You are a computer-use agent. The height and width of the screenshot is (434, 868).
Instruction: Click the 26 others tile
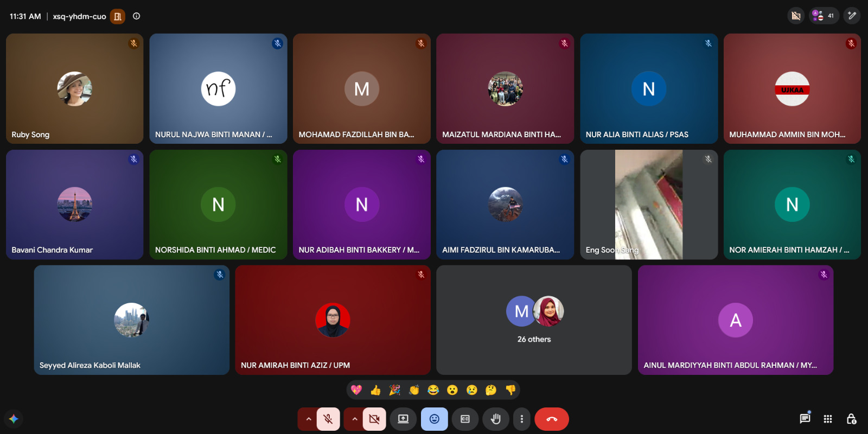tap(534, 320)
